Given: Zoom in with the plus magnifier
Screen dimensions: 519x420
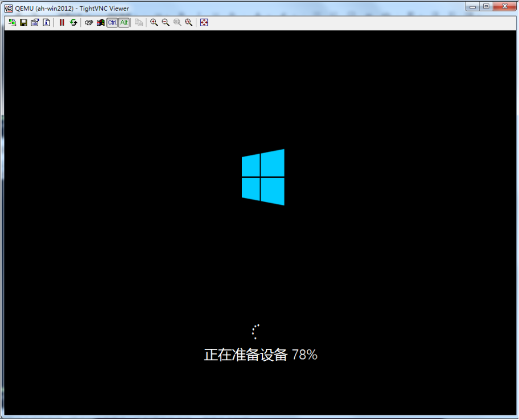Looking at the screenshot, I should point(154,23).
